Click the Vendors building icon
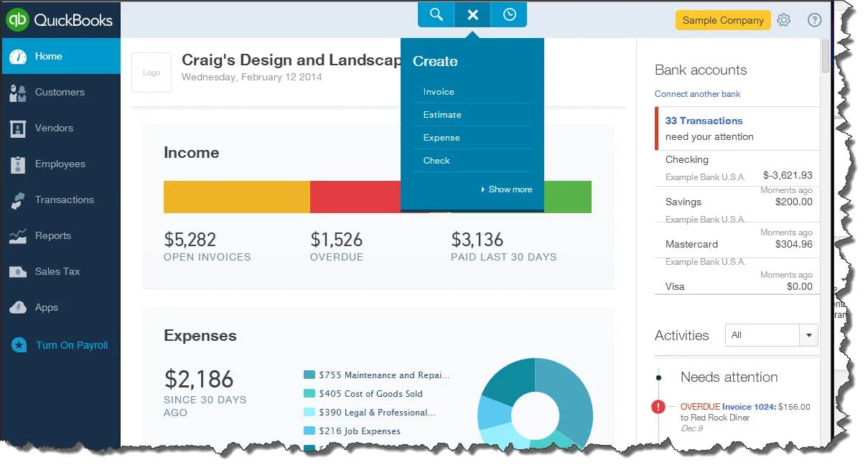Viewport: 868px width, 470px height. [x=18, y=128]
